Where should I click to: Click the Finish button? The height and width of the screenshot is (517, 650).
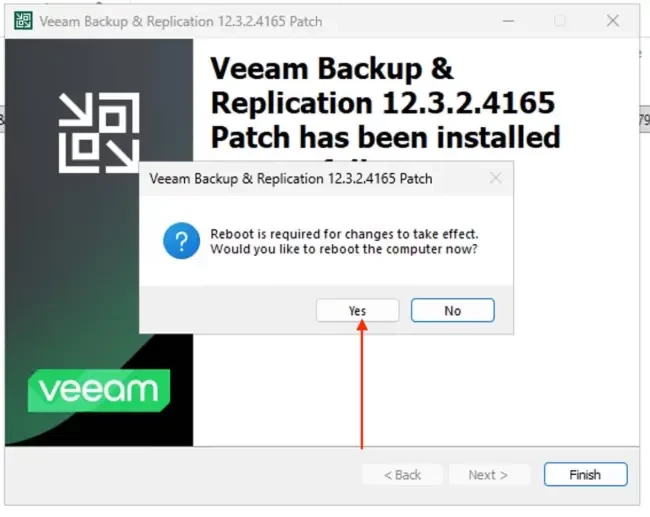tap(585, 474)
